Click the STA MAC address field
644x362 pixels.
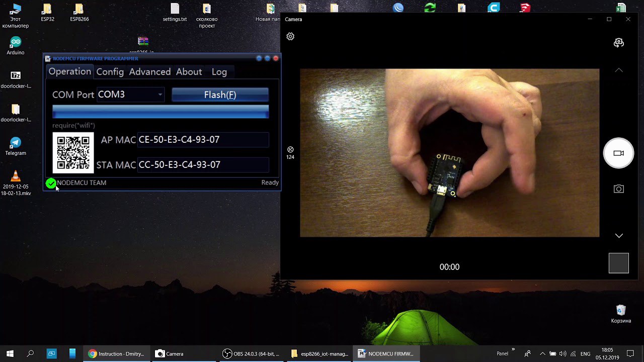click(203, 165)
